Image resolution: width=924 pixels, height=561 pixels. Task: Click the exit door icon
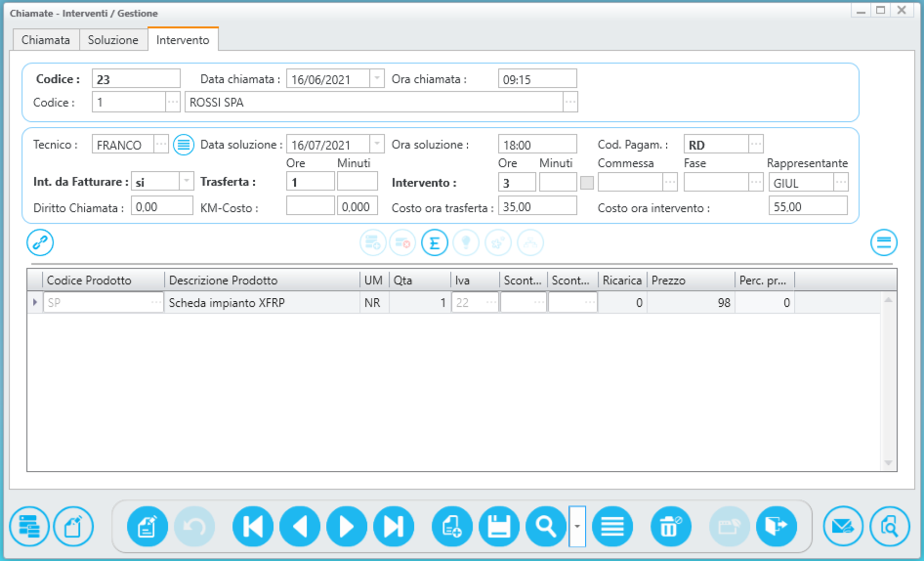(x=777, y=526)
